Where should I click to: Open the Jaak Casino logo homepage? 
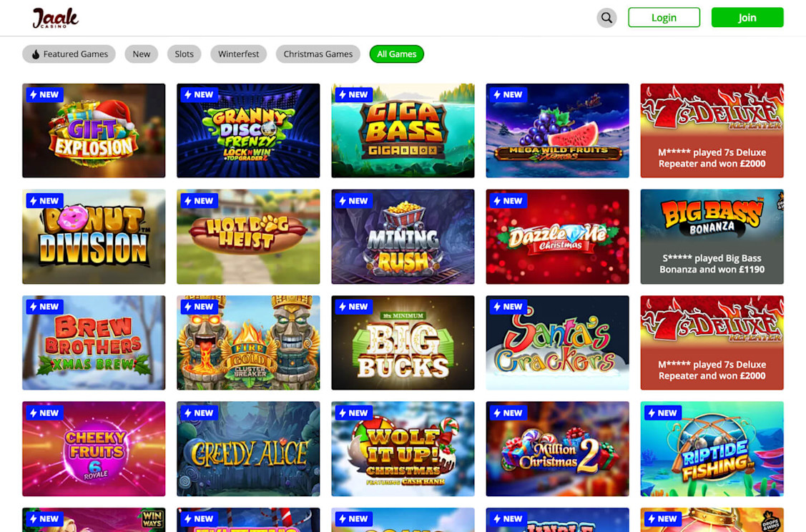[55, 17]
